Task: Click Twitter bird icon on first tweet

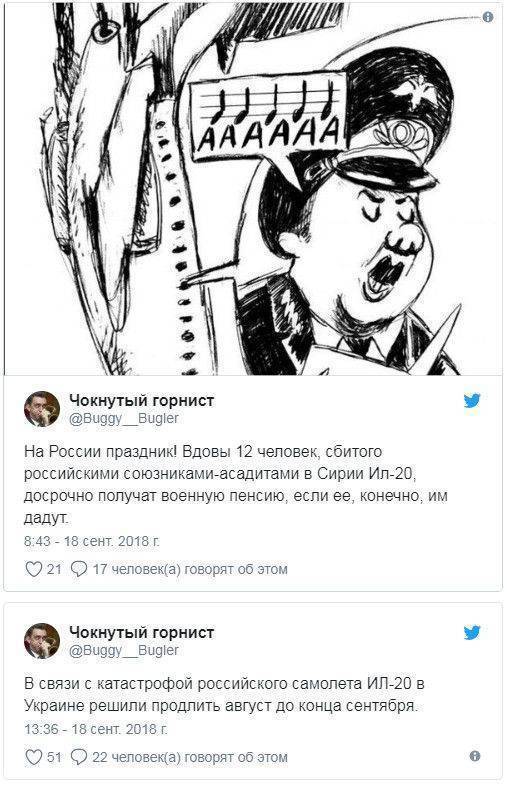Action: pos(472,401)
